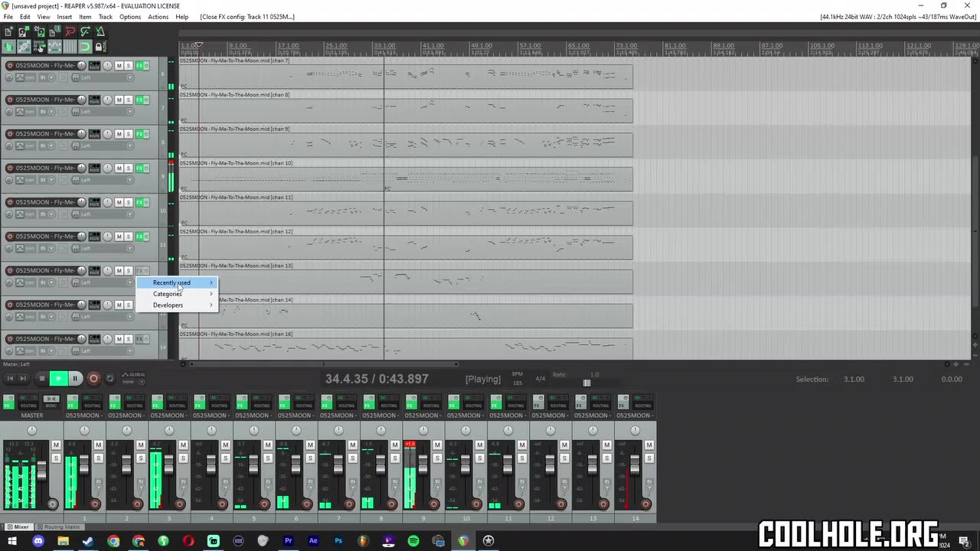Click the Stop transport button
This screenshot has width=980, height=551.
[x=42, y=378]
